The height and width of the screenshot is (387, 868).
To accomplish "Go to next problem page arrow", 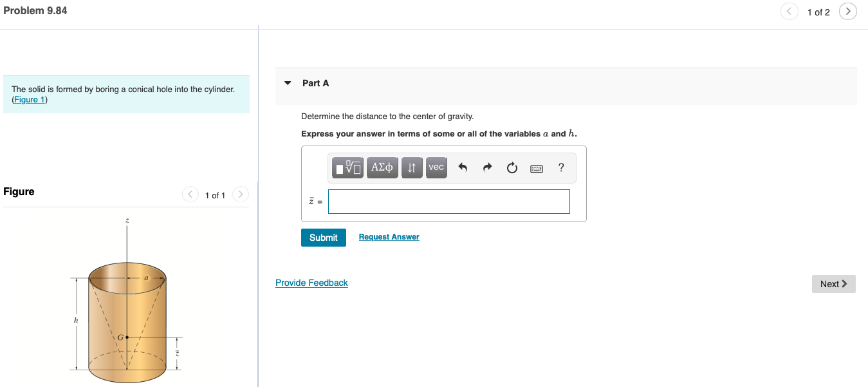I will coord(847,11).
